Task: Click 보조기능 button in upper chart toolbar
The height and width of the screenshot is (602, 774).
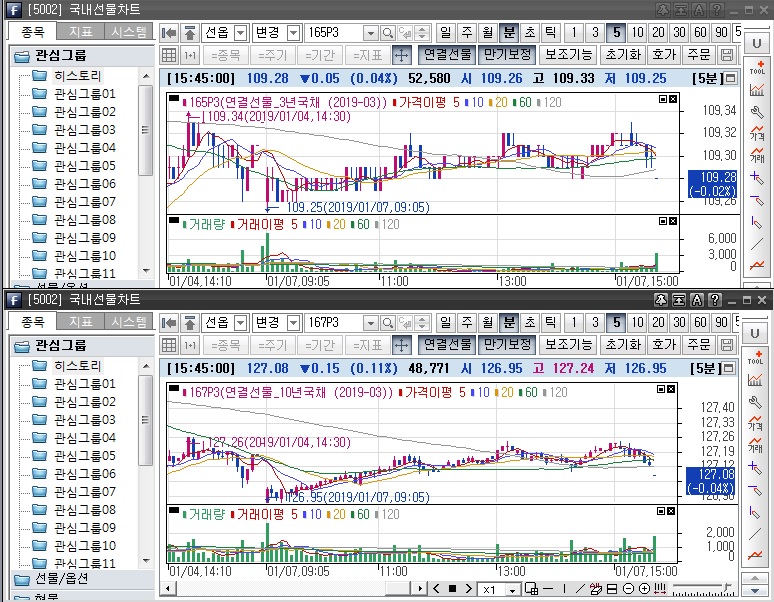Action: (569, 54)
